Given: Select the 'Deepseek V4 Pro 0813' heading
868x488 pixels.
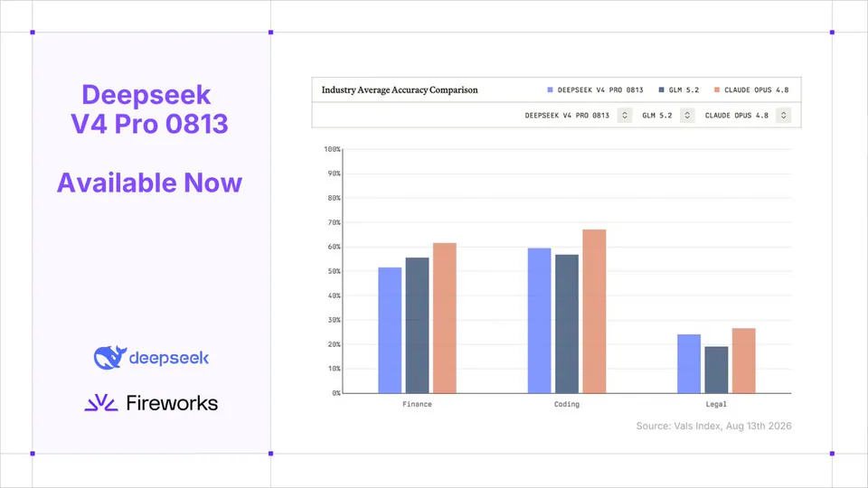Looking at the screenshot, I should pos(149,109).
